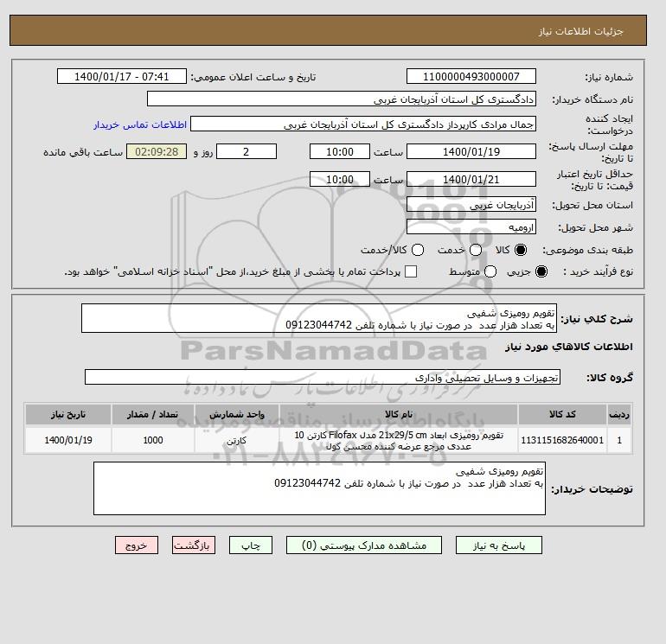Click the unit cell کارتن

point(237,440)
